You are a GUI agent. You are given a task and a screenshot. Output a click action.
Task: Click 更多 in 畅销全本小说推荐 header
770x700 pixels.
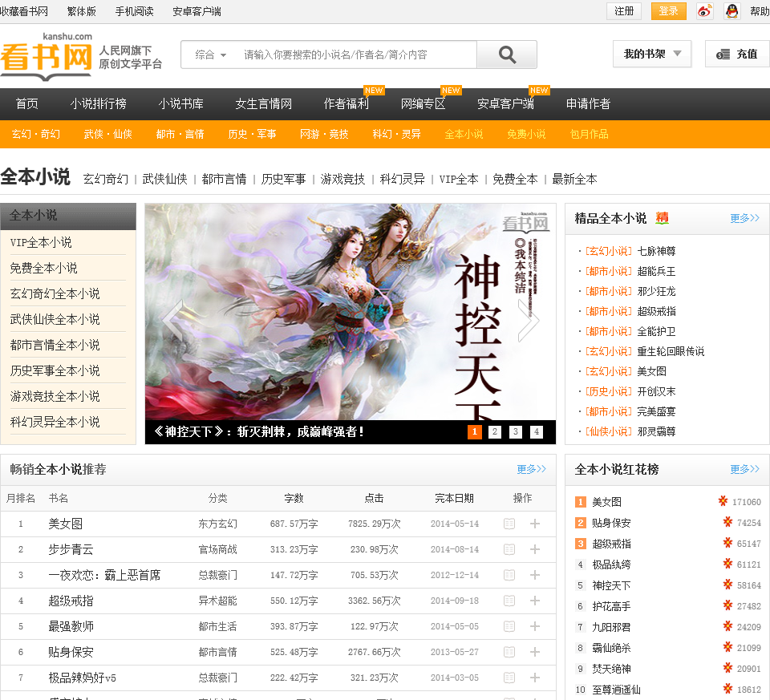click(531, 469)
